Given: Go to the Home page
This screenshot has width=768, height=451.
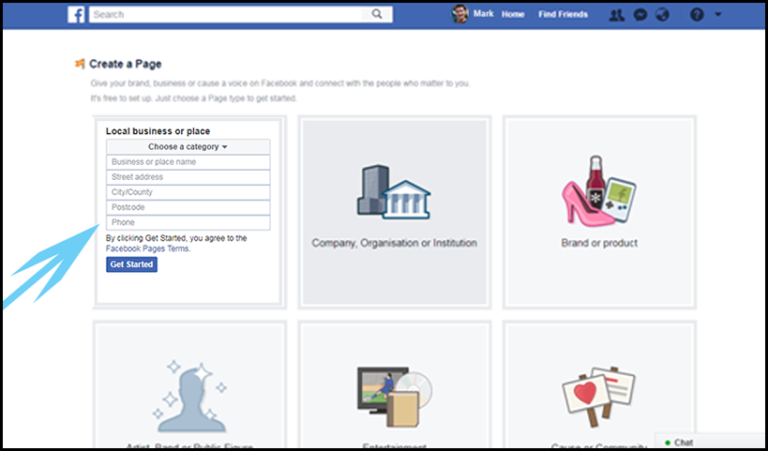Looking at the screenshot, I should click(x=513, y=15).
